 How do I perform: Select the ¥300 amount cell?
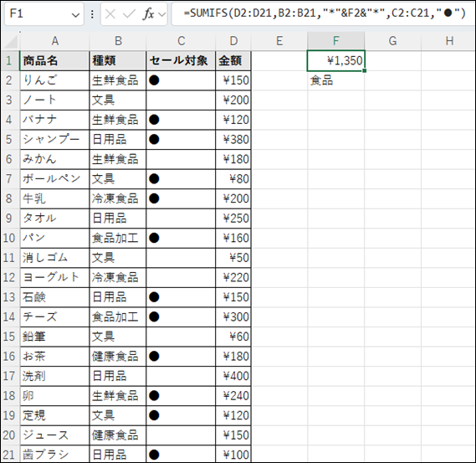(x=233, y=316)
